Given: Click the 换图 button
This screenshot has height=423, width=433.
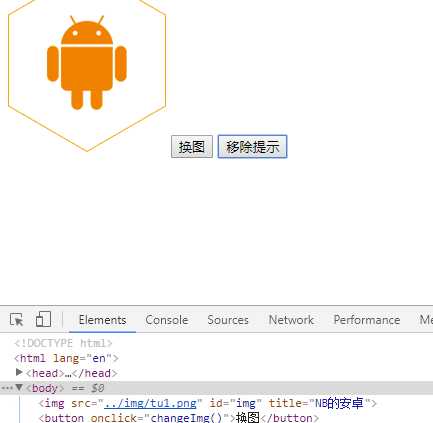Looking at the screenshot, I should [x=192, y=147].
